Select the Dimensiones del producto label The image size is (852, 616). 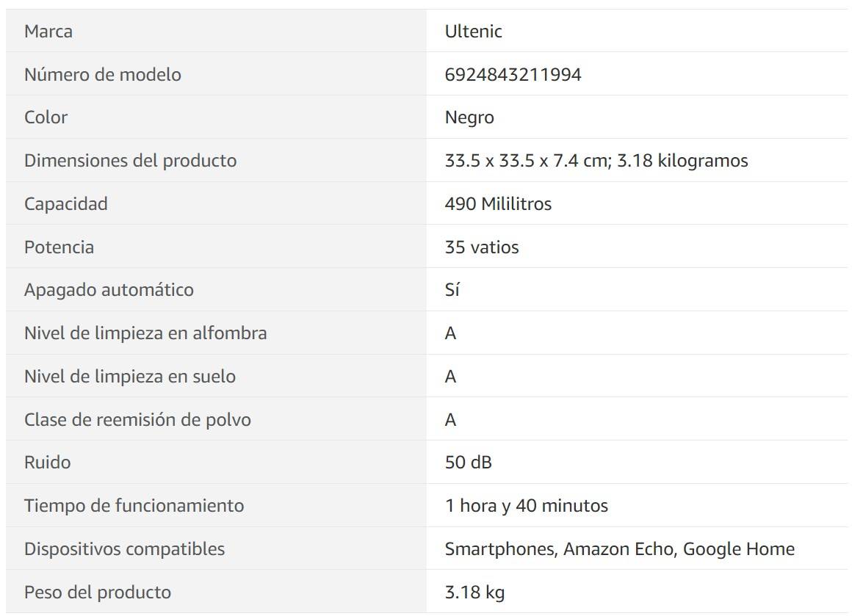pos(131,161)
